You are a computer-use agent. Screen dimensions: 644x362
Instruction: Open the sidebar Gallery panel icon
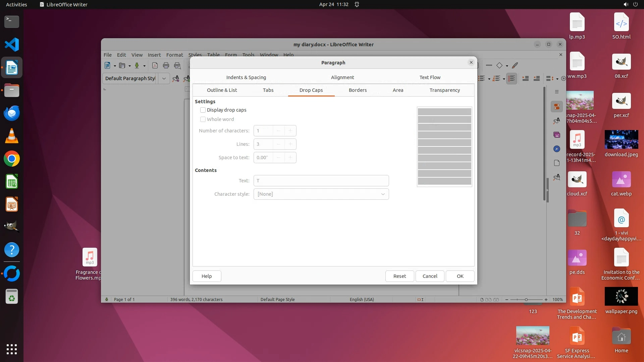point(557,135)
